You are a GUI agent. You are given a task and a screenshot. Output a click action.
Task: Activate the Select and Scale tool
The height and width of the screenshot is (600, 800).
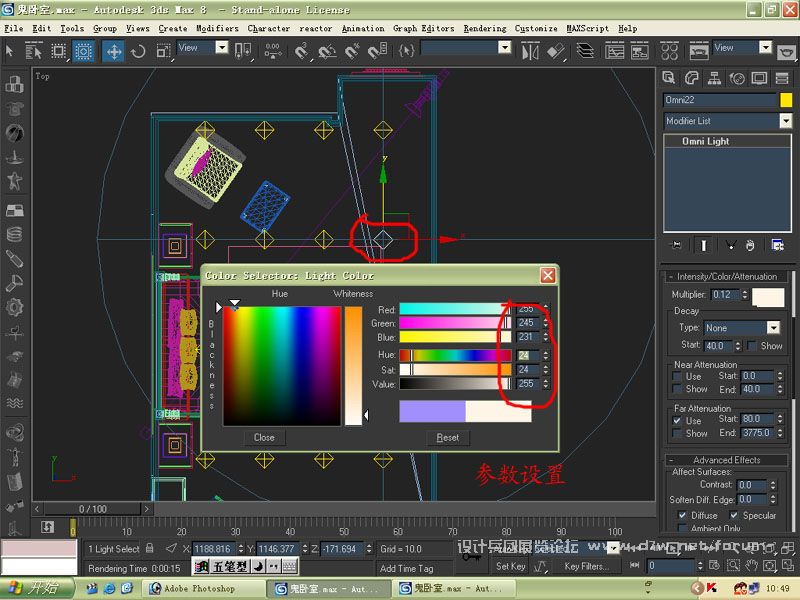pos(163,51)
